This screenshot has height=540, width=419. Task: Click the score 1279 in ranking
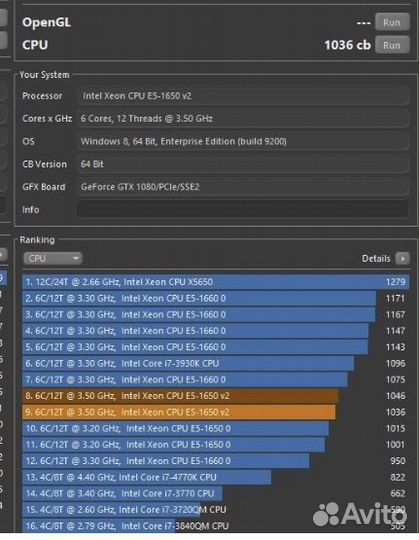tap(396, 282)
